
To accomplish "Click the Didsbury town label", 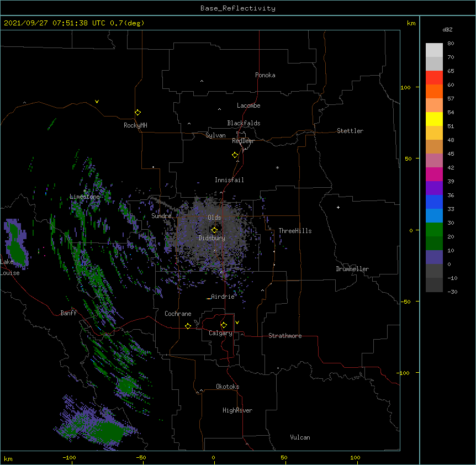I will (212, 238).
